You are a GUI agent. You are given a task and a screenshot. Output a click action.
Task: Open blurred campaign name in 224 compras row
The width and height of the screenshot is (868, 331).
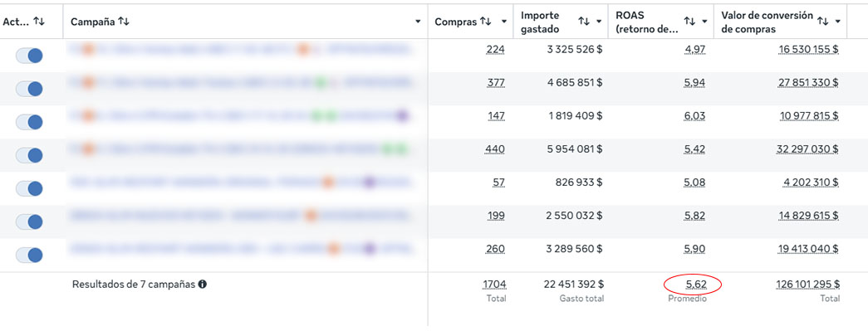(x=241, y=50)
